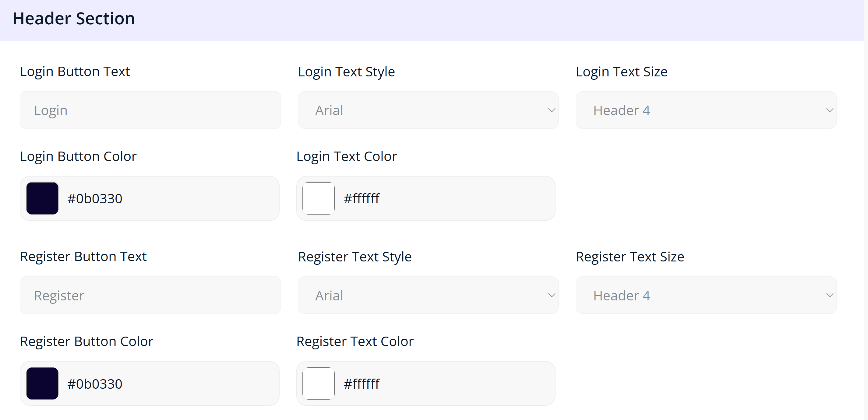The height and width of the screenshot is (420, 868).
Task: Click the Register Button Text input field
Action: coord(150,295)
